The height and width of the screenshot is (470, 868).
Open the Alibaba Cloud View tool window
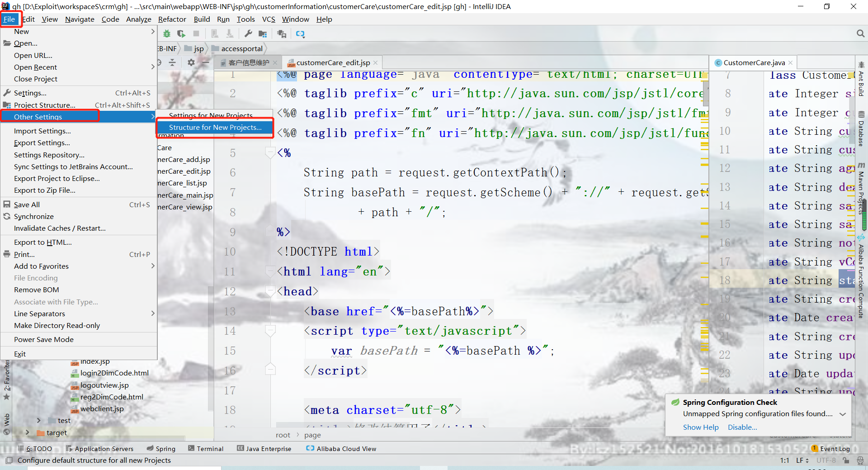[x=341, y=449]
